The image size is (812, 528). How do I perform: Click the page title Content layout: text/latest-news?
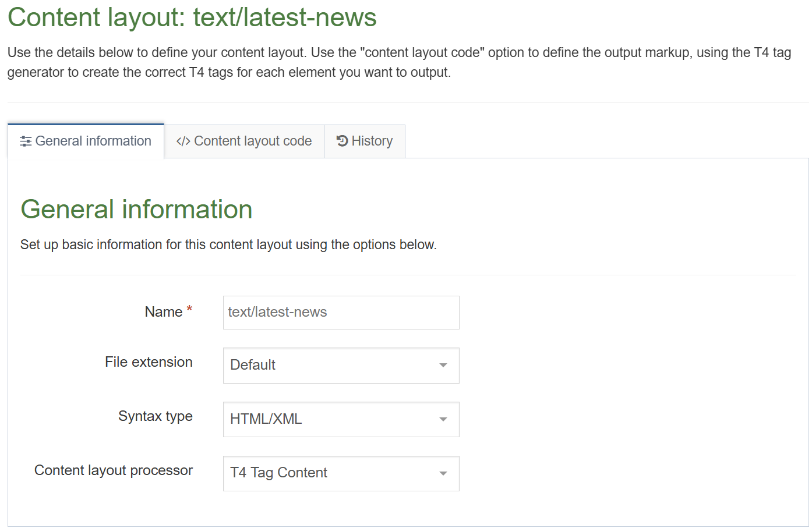click(191, 17)
